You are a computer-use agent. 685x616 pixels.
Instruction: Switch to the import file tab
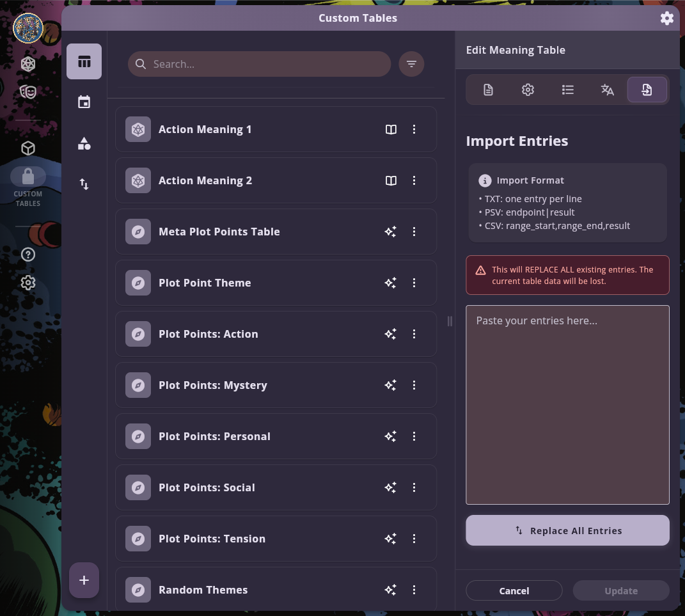[x=647, y=90]
